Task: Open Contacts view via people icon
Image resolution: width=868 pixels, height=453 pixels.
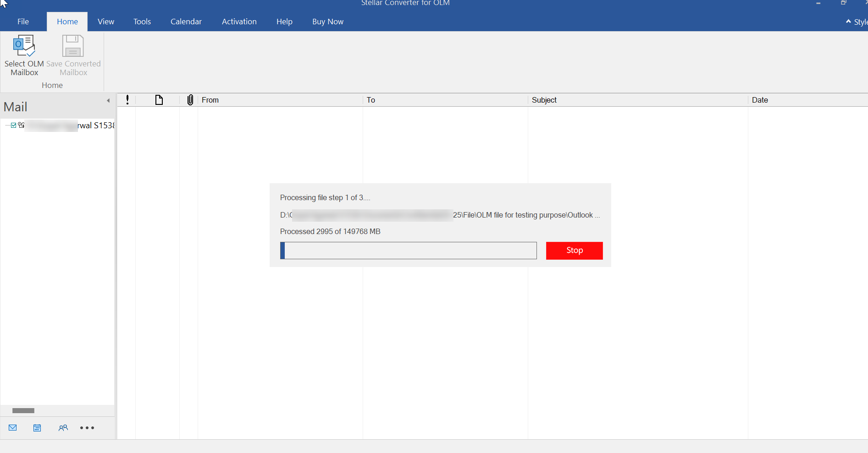Action: pos(63,428)
